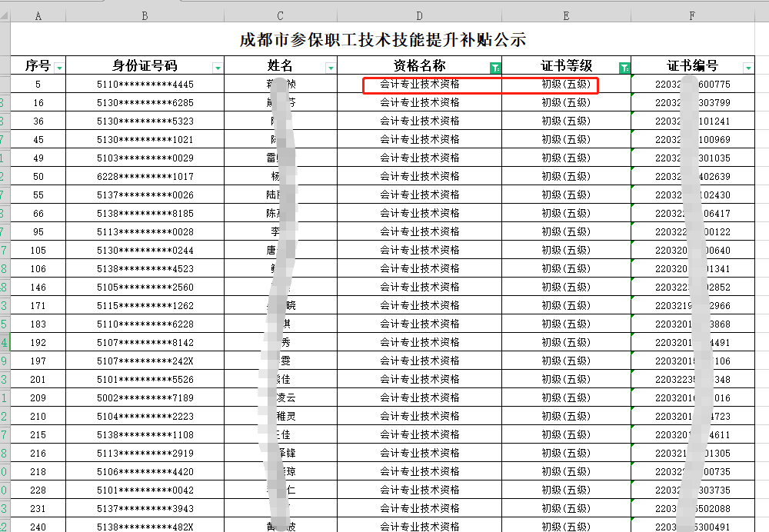
Task: Select entire column E by its letter header
Action: pos(565,14)
